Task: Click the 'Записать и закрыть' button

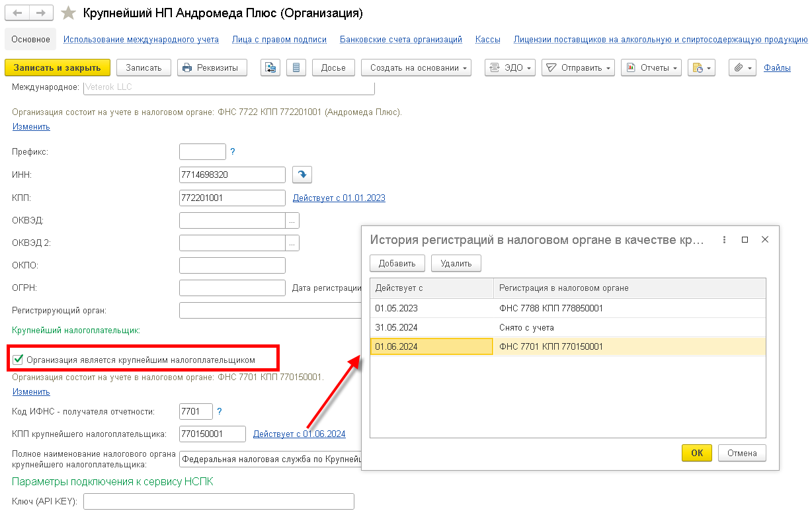Action: 58,67
